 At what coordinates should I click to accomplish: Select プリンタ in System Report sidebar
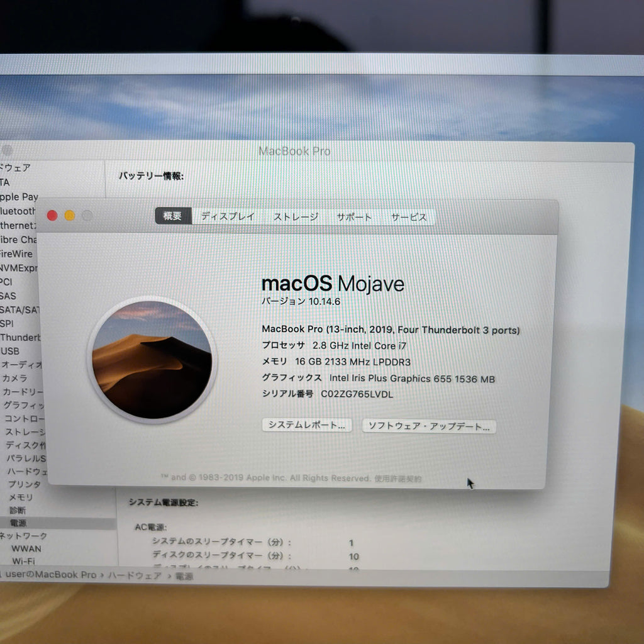point(25,484)
